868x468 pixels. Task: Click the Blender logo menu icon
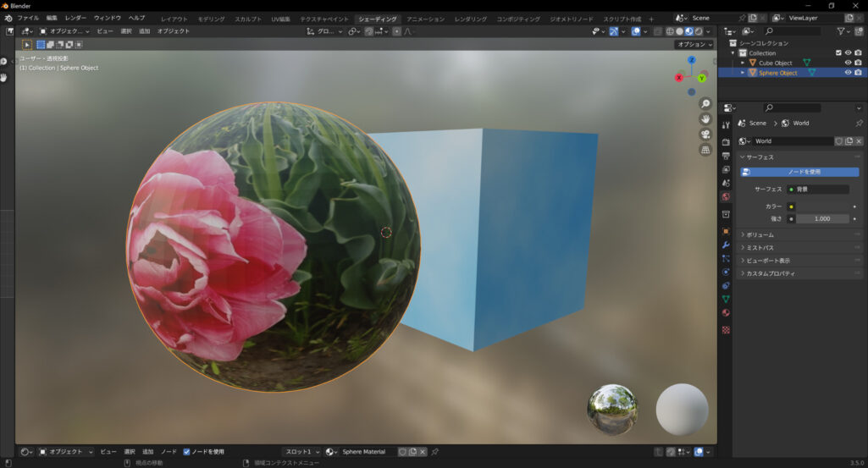(8, 19)
